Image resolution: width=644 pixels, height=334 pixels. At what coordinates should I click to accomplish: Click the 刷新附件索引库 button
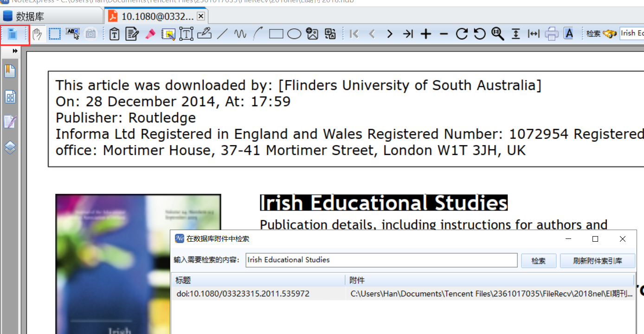coord(598,261)
